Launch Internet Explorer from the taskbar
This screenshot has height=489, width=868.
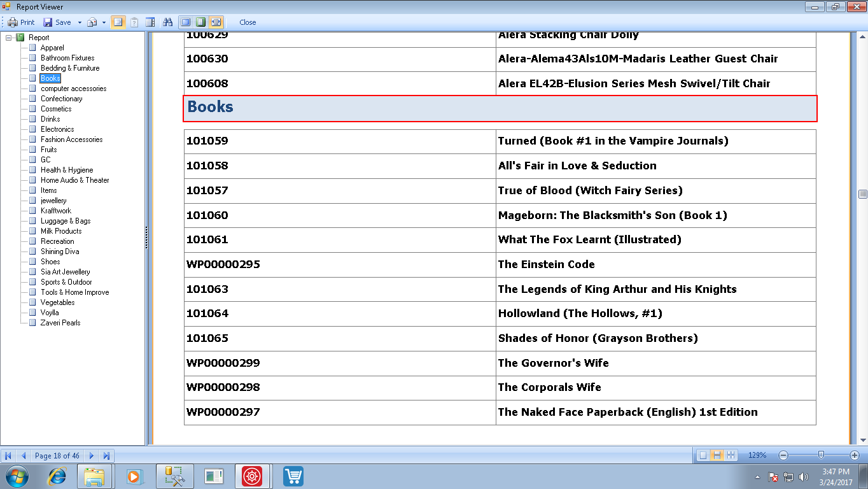(57, 476)
